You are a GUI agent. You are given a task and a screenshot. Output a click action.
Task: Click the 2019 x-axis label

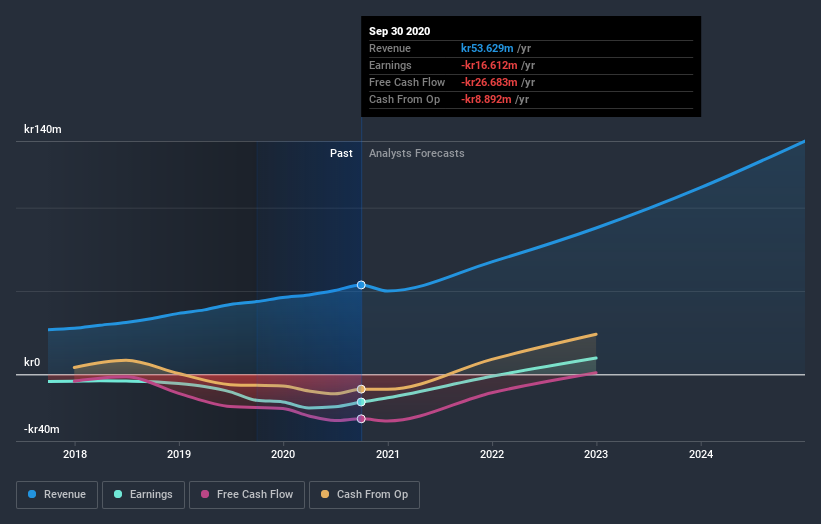(179, 454)
